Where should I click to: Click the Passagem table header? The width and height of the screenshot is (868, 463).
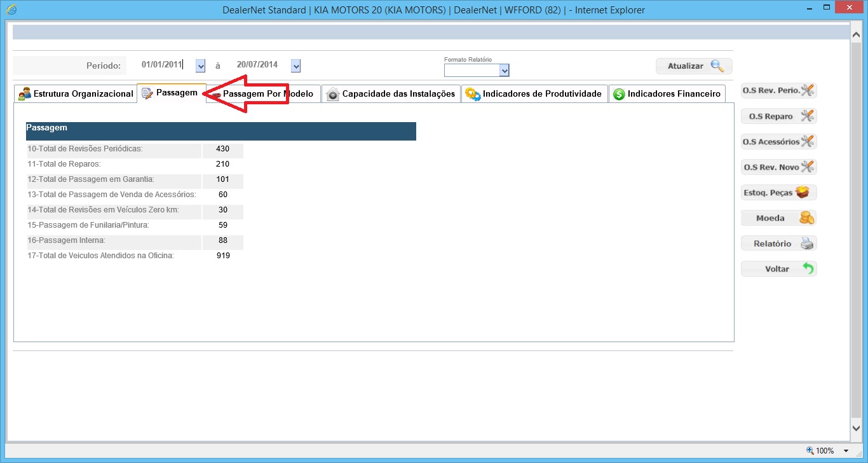point(221,131)
